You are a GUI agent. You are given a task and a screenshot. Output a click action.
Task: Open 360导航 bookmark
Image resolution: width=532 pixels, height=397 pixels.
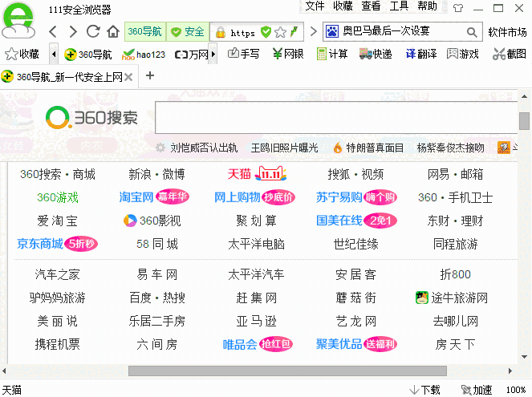click(x=88, y=55)
